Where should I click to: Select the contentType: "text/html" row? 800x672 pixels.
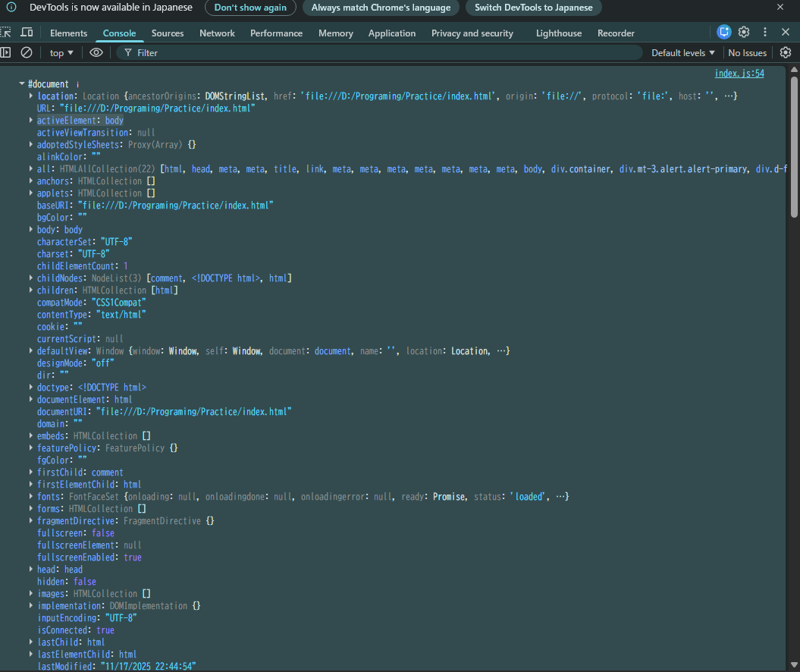[91, 315]
